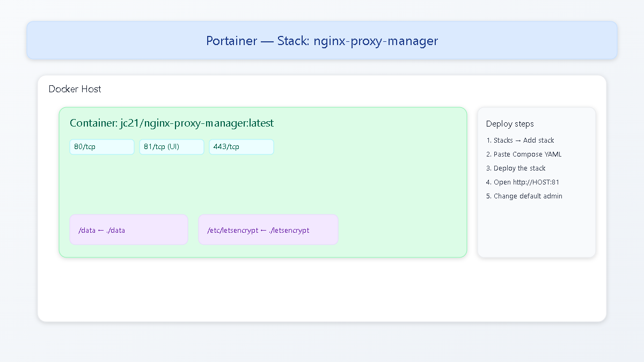Click the container title jc21/nginx-proxy-manager:latest
This screenshot has height=362, width=644.
[x=172, y=123]
